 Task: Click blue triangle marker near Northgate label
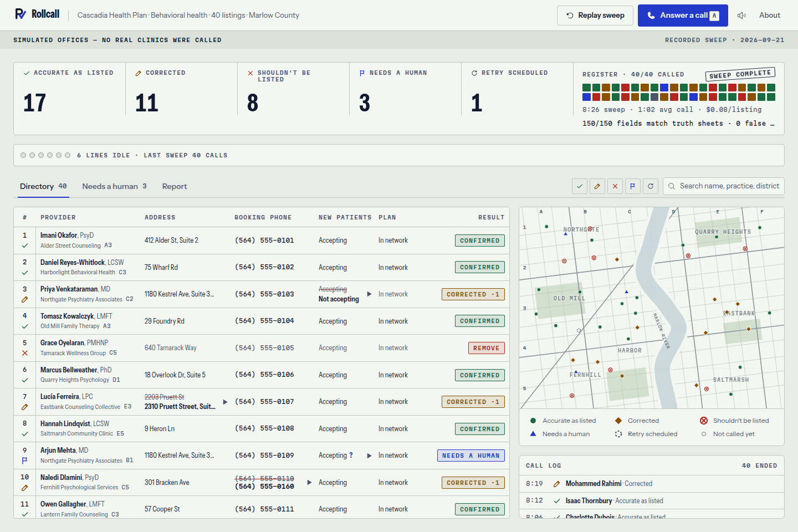click(x=565, y=234)
